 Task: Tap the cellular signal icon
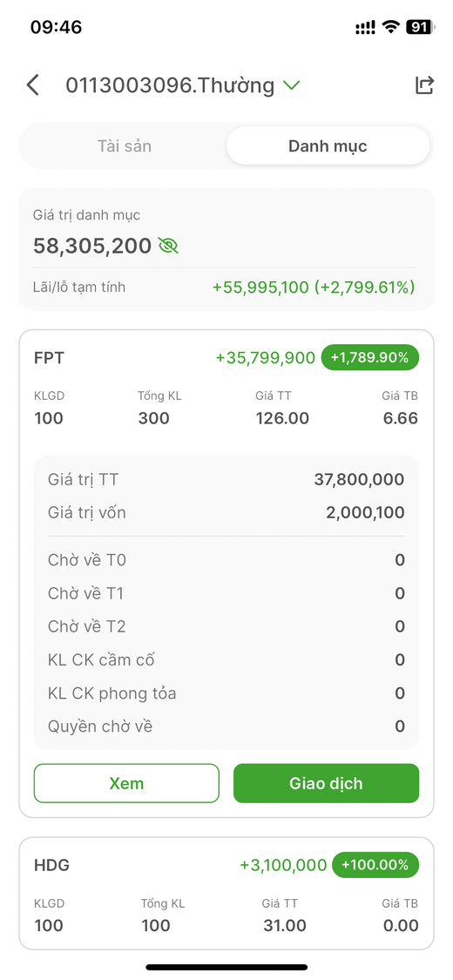pos(366,27)
